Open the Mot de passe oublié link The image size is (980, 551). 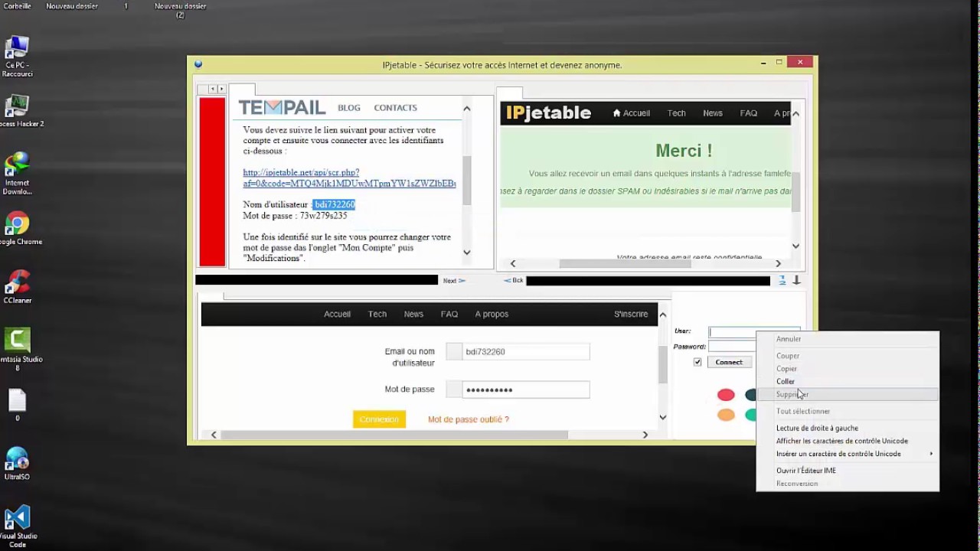click(x=468, y=419)
